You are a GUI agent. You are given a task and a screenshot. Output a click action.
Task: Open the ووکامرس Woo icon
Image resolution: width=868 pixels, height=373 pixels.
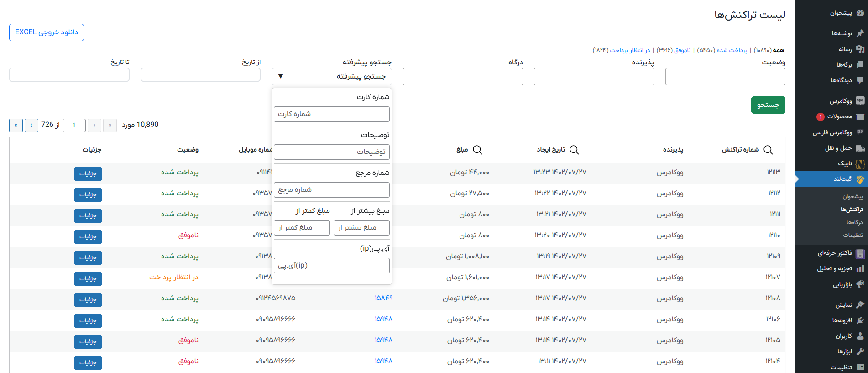[x=860, y=100]
